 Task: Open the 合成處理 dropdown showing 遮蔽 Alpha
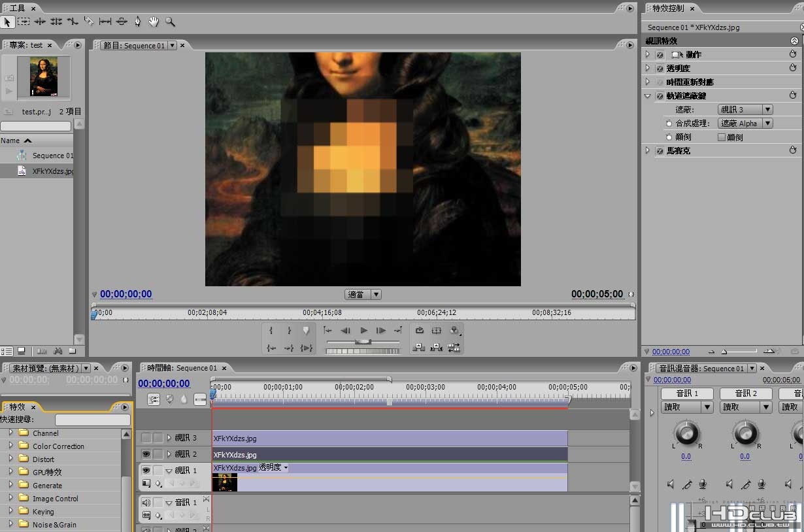tap(745, 124)
